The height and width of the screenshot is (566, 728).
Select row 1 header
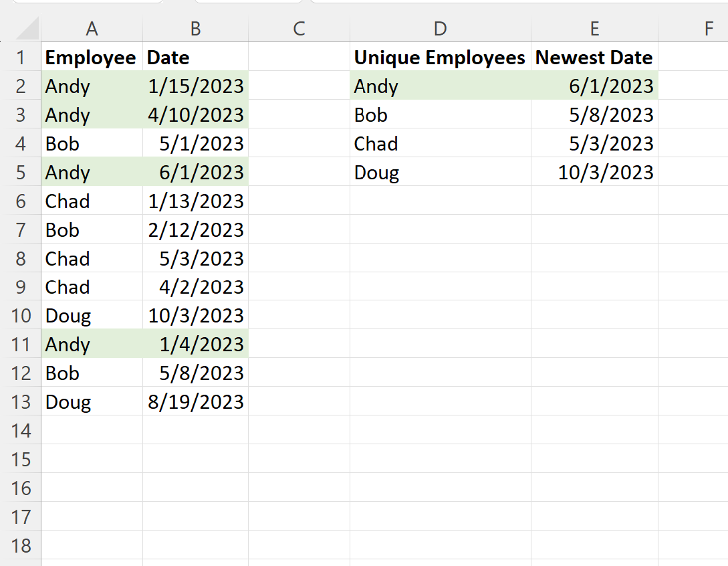click(21, 58)
